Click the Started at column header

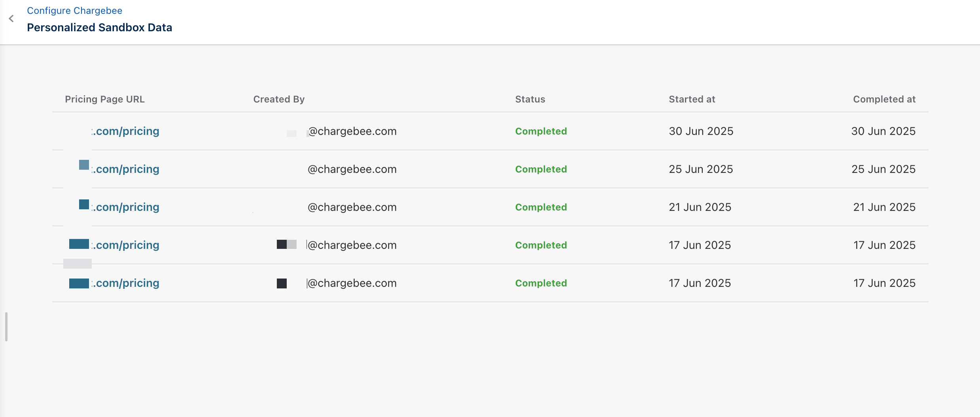692,99
